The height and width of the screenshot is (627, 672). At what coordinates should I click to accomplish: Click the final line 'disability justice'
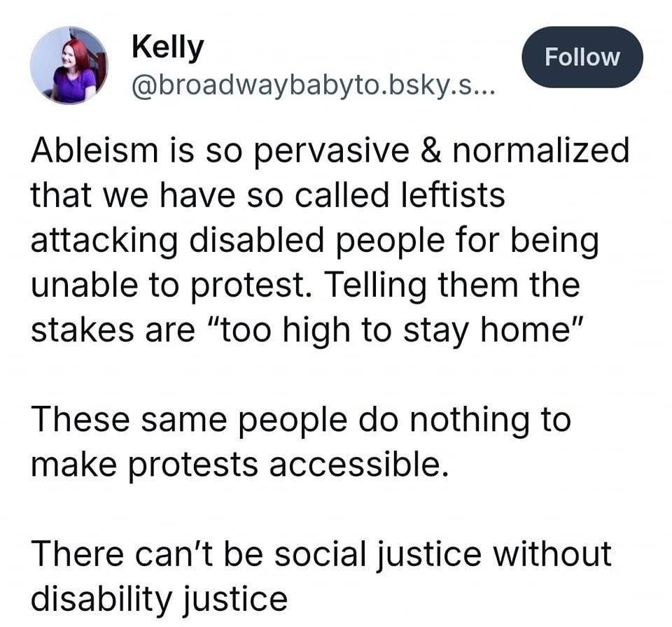pyautogui.click(x=159, y=599)
